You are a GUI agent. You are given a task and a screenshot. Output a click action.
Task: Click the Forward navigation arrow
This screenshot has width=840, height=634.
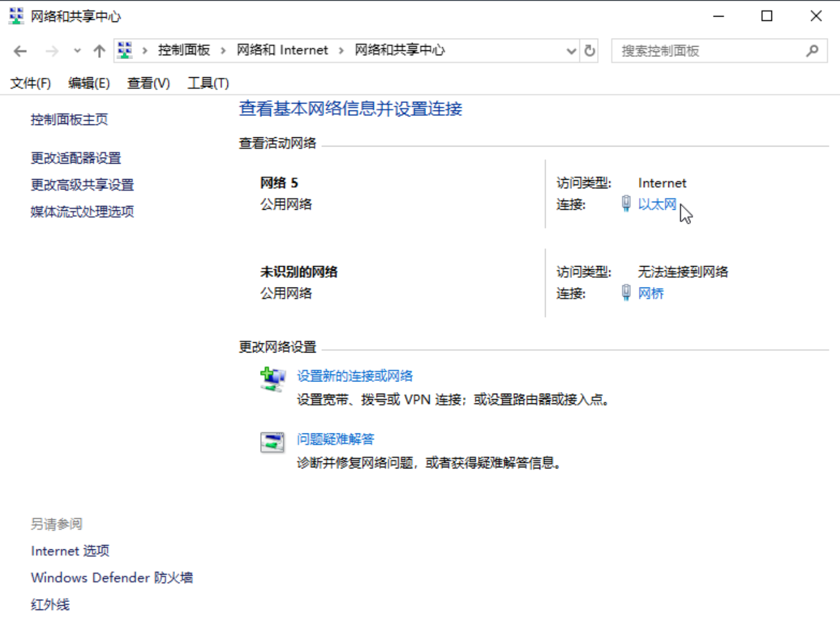coord(52,51)
